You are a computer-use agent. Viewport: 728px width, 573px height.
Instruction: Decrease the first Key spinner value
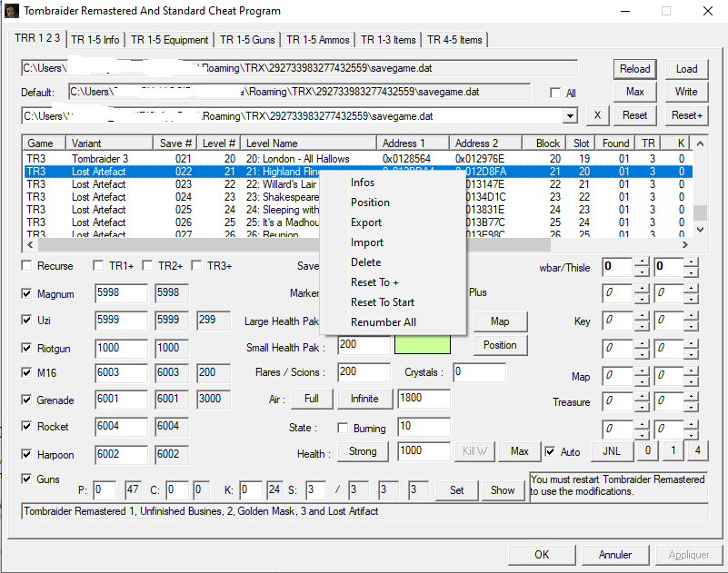coord(642,326)
